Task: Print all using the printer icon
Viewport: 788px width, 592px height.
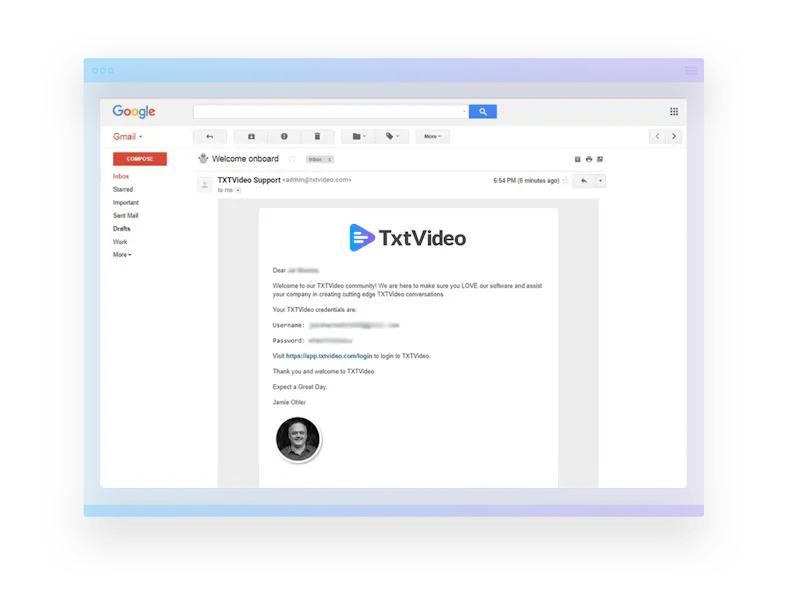Action: pyautogui.click(x=589, y=159)
